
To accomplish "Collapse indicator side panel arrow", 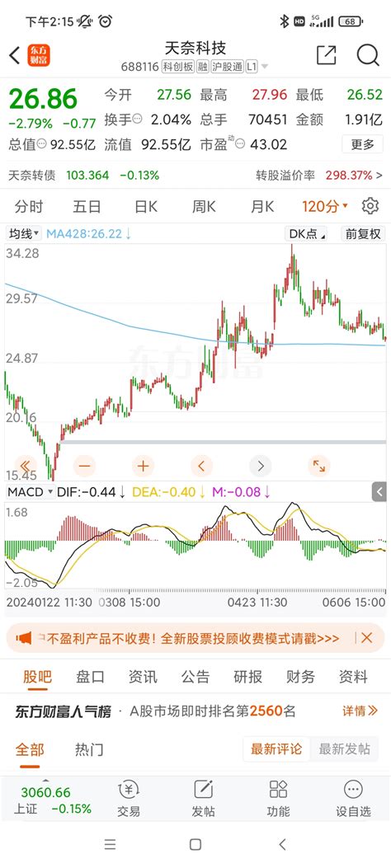I will 379,491.
